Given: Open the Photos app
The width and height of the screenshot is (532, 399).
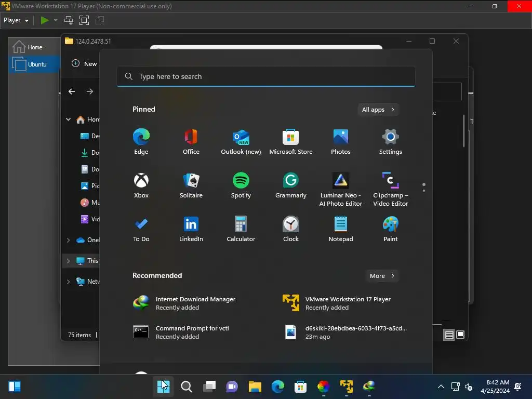Looking at the screenshot, I should click(341, 142).
